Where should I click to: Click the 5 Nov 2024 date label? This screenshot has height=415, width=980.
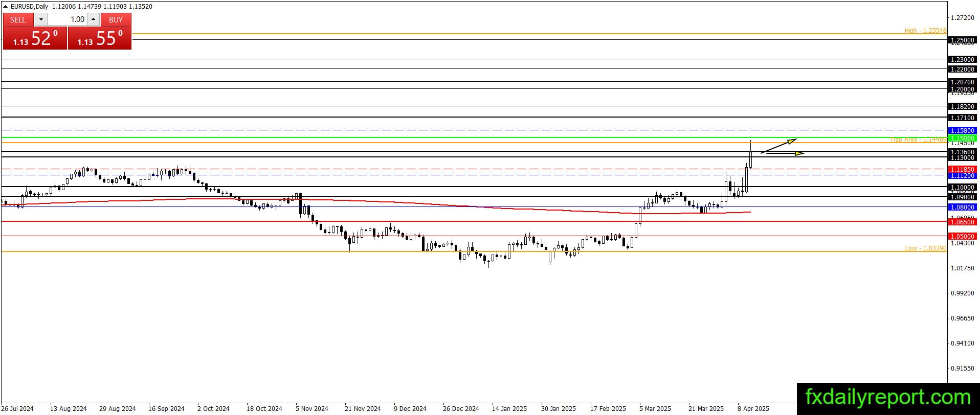tap(311, 408)
